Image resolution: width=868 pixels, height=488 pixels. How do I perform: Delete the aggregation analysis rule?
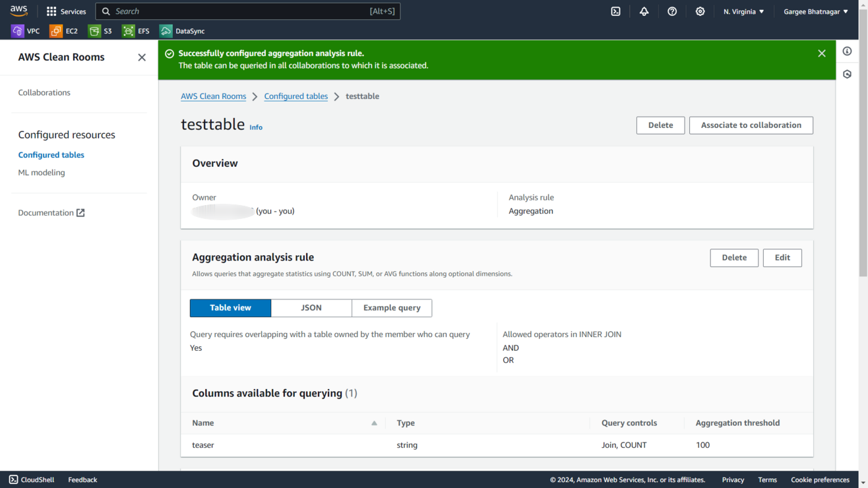tap(734, 258)
